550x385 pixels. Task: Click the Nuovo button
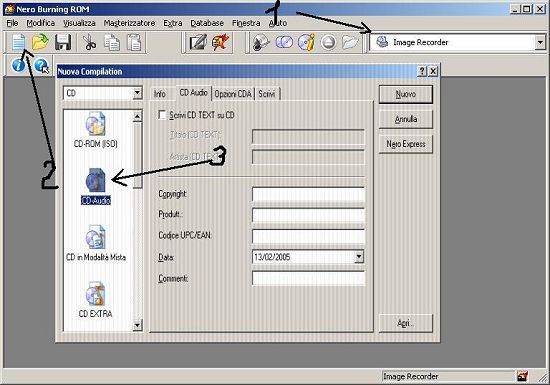click(x=406, y=94)
